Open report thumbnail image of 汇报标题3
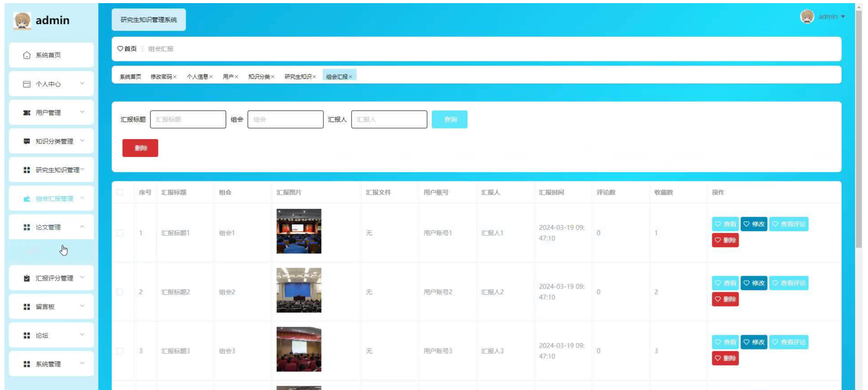This screenshot has height=390, width=868. 299,349
